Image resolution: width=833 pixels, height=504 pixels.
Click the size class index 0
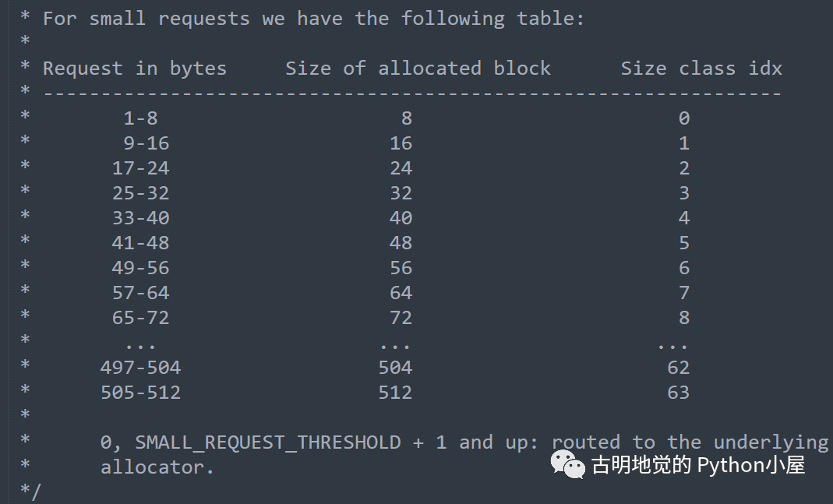[x=683, y=118]
